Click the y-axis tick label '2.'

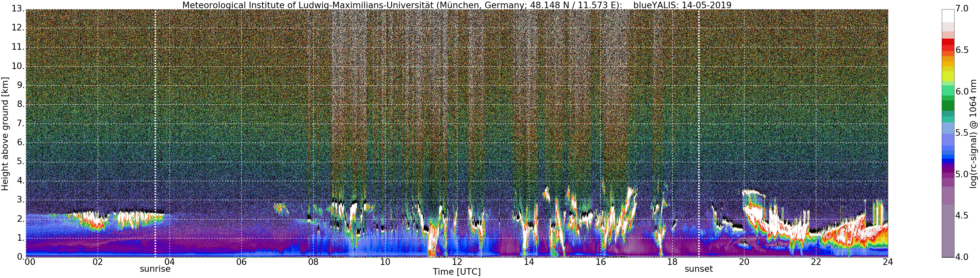20,219
